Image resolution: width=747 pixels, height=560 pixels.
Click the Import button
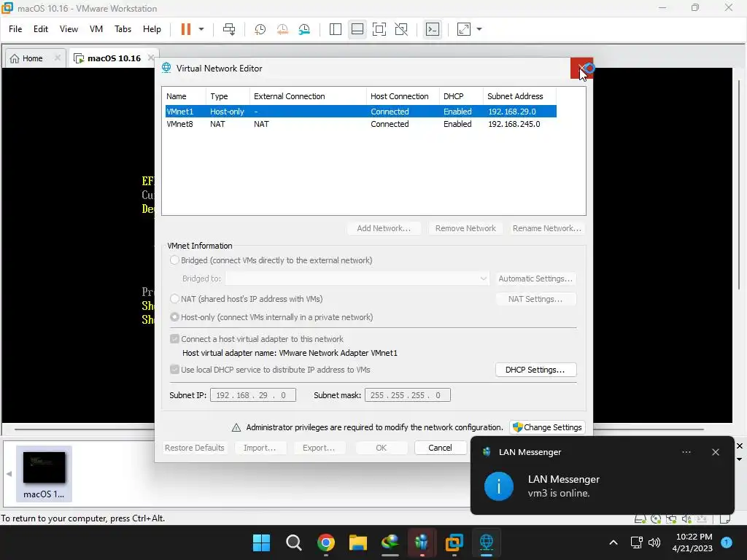(260, 448)
